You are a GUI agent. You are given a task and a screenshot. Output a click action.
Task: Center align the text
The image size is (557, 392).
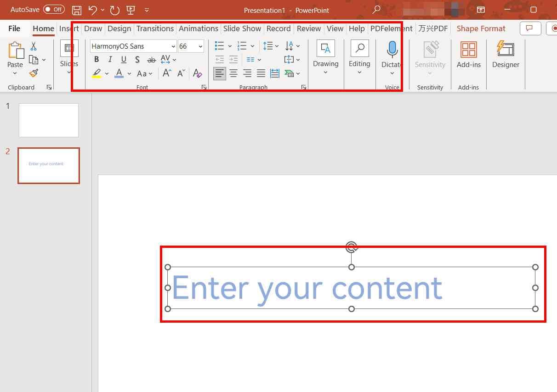(233, 73)
